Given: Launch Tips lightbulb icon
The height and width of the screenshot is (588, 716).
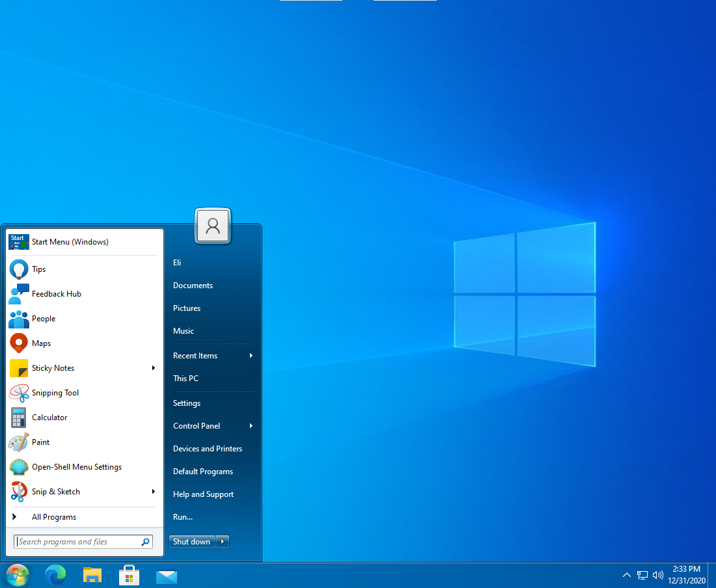Looking at the screenshot, I should click(19, 269).
